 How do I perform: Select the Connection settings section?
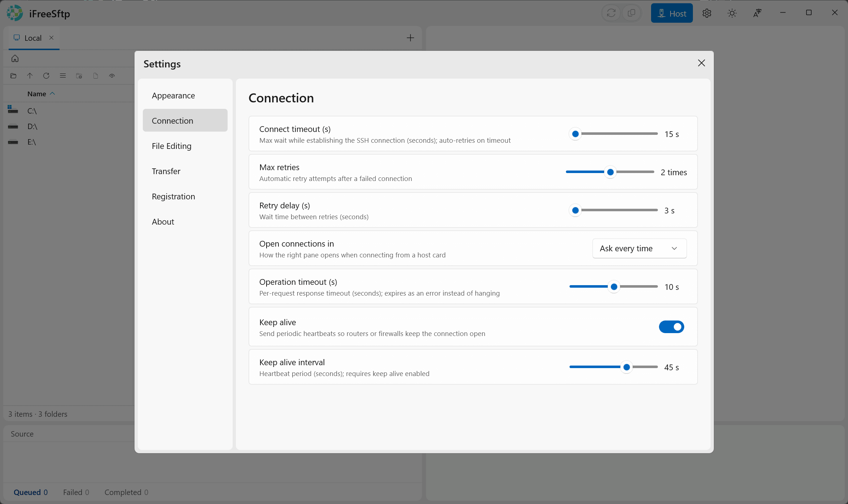tap(185, 121)
